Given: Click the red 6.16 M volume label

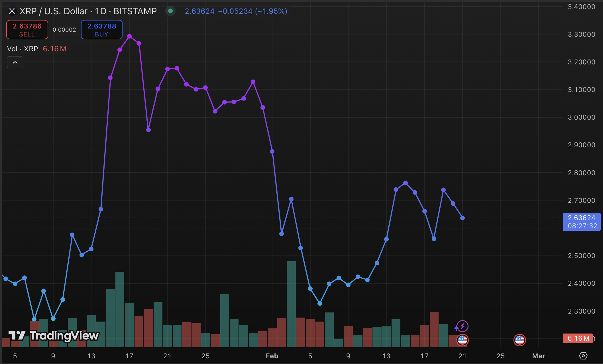Looking at the screenshot, I should pyautogui.click(x=578, y=338).
